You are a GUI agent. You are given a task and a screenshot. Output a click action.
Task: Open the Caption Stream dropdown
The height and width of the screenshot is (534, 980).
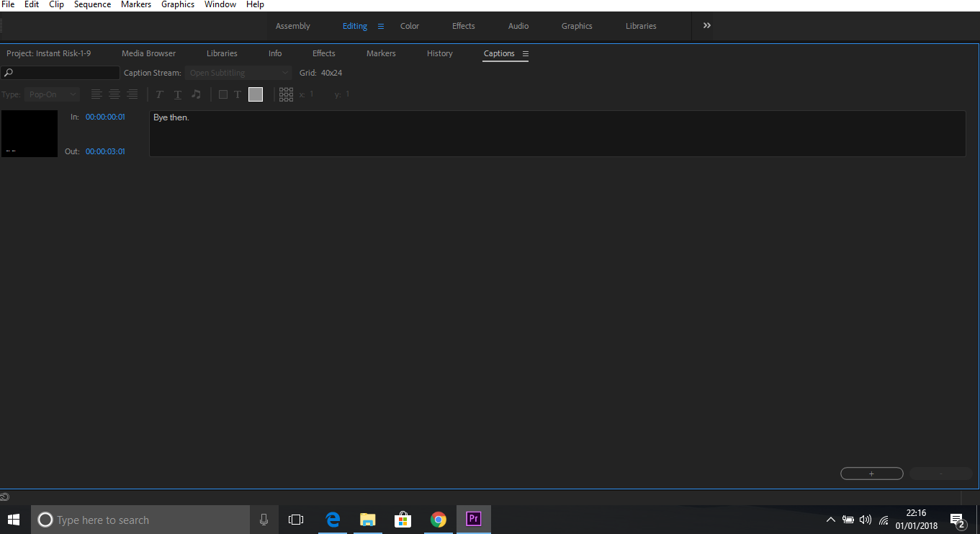coord(238,73)
